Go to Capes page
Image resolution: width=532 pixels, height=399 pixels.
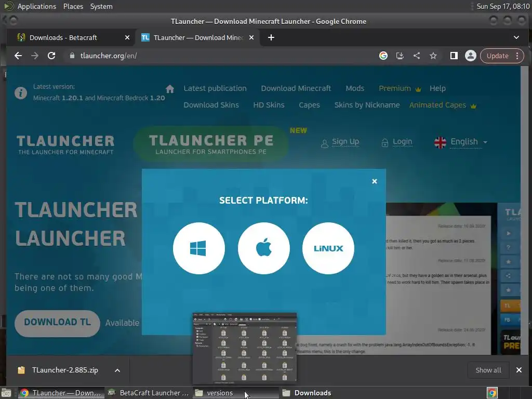[x=310, y=105]
